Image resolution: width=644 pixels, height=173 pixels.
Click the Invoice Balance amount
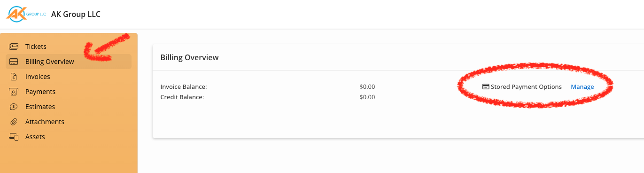pos(367,87)
